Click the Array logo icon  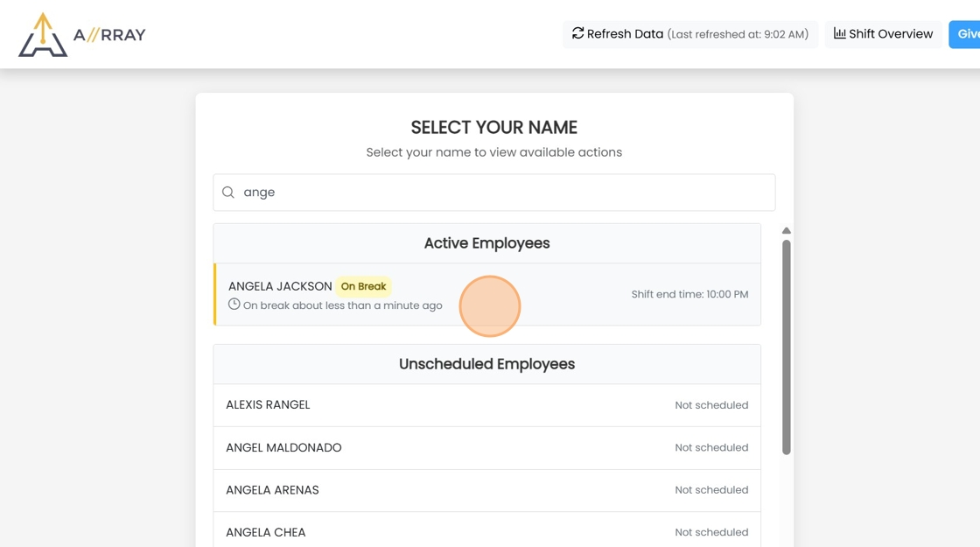pos(43,35)
